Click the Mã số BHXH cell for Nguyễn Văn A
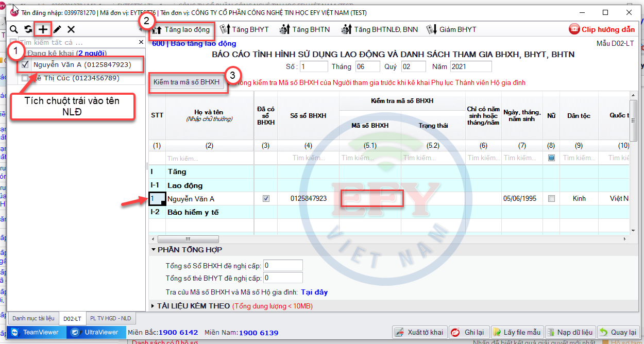This screenshot has width=644, height=344. click(x=370, y=199)
